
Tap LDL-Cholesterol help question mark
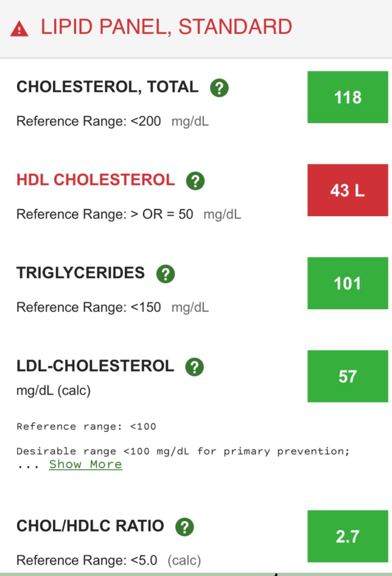pyautogui.click(x=194, y=367)
